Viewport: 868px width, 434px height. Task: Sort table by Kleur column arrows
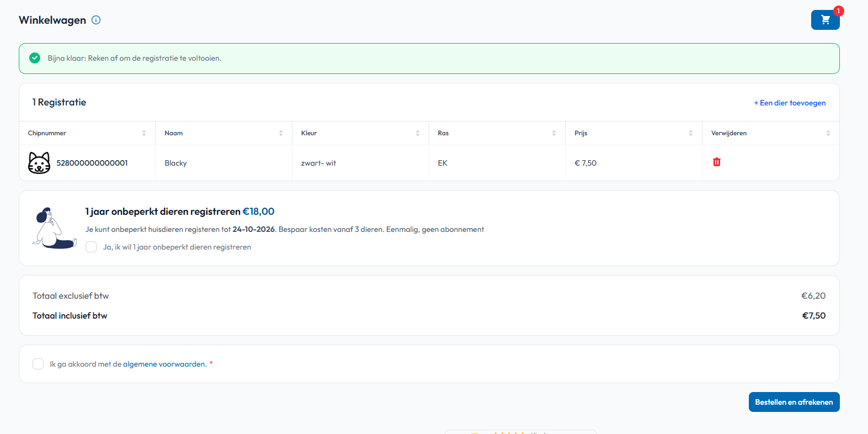tap(418, 133)
